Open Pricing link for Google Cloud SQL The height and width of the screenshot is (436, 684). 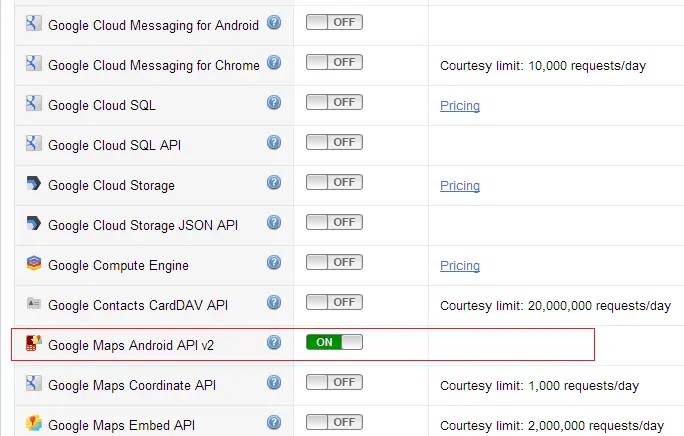coord(460,106)
